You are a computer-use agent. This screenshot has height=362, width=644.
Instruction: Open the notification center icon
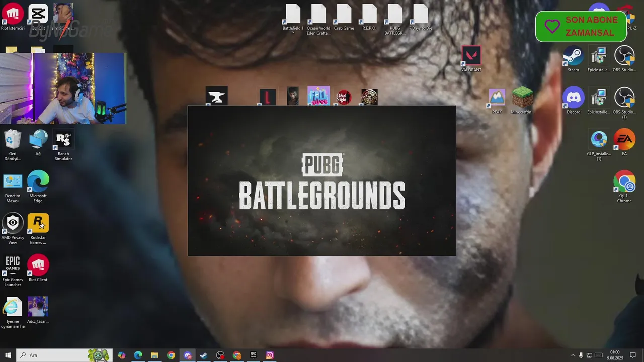point(633,355)
